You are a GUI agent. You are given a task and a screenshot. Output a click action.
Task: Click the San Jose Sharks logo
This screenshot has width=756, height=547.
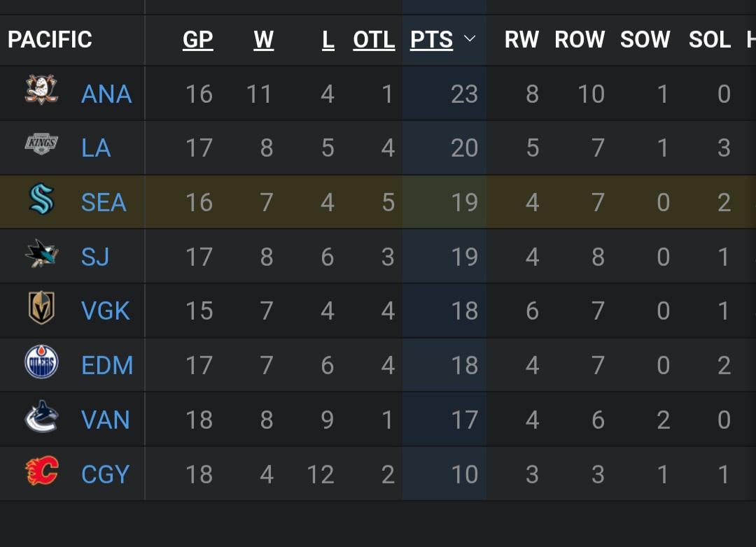pyautogui.click(x=43, y=256)
